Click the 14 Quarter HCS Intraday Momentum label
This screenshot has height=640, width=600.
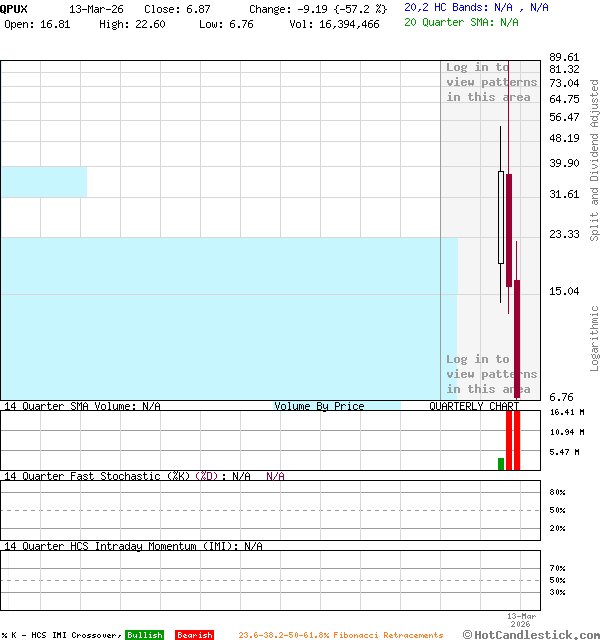pos(132,546)
